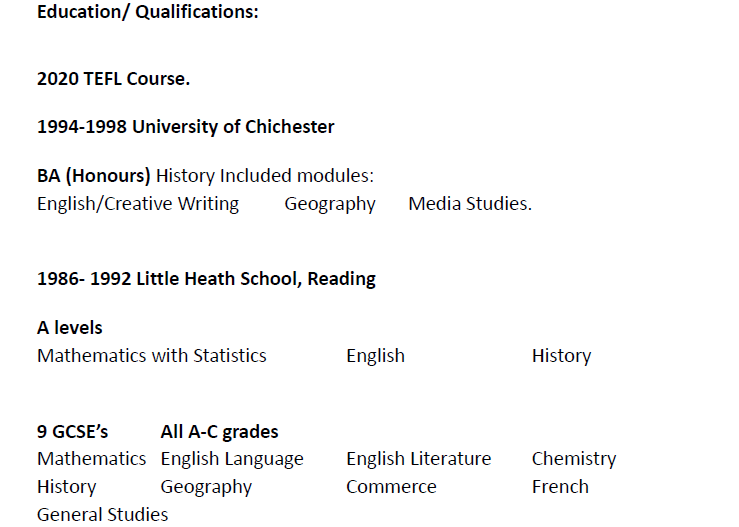The image size is (739, 527).
Task: Click English Language in GCSE list
Action: click(x=232, y=459)
